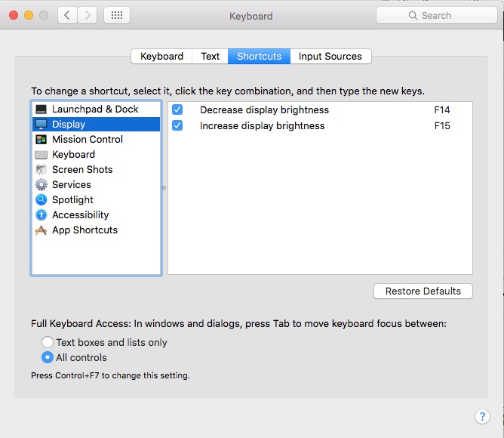This screenshot has width=504, height=438.
Task: Go forward with the right chevron button
Action: point(87,15)
